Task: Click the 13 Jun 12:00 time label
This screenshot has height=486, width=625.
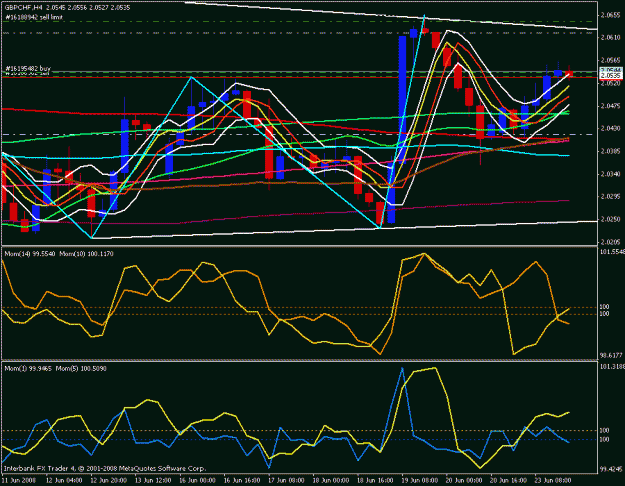Action: 154,480
